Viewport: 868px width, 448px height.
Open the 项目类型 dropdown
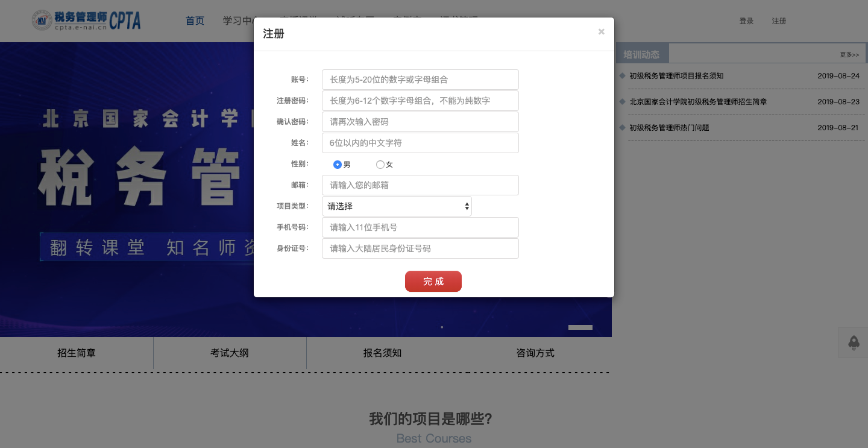(x=397, y=206)
